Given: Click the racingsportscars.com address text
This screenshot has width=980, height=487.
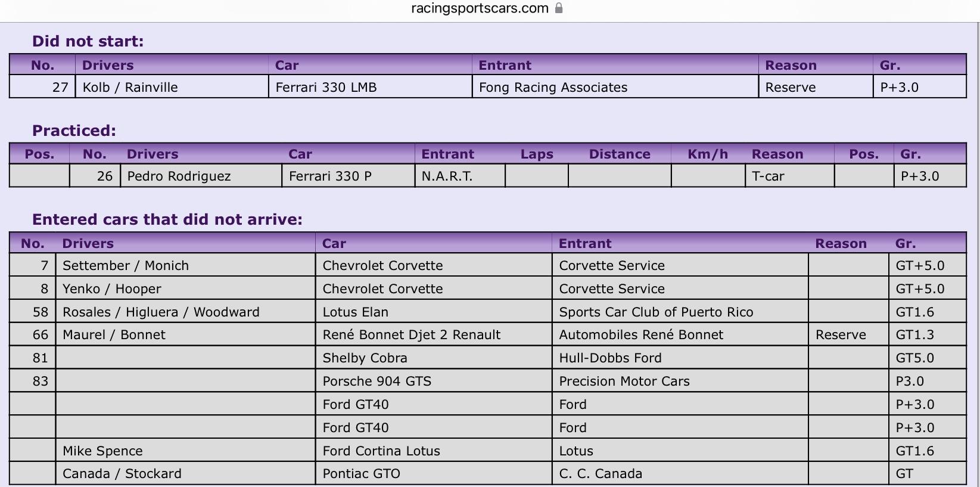Looking at the screenshot, I should (480, 8).
